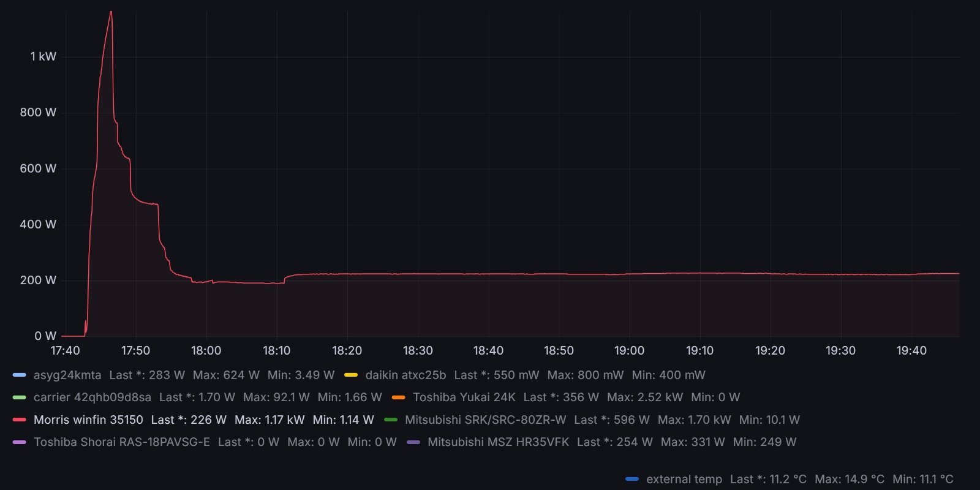Viewport: 980px width, 490px height.
Task: Toggle the daikin atxc25b series label
Action: pyautogui.click(x=405, y=375)
